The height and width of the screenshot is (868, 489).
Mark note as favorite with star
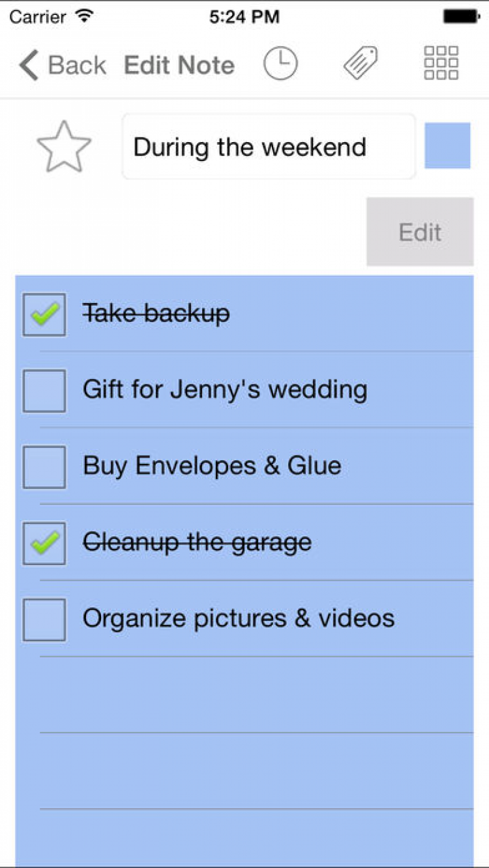click(64, 147)
